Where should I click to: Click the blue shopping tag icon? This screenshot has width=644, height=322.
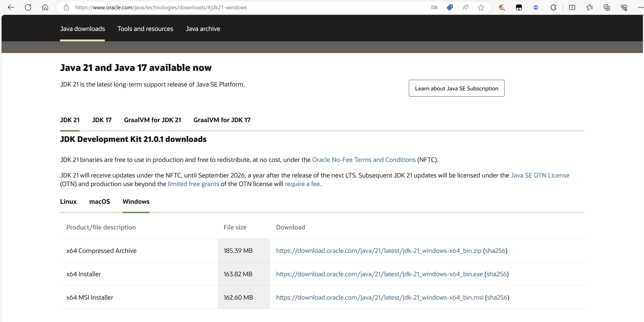point(450,7)
